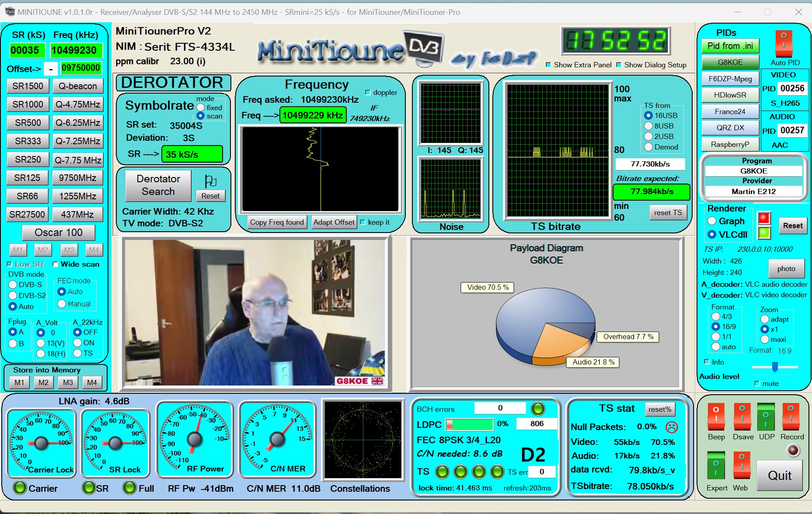Image resolution: width=812 pixels, height=514 pixels.
Task: Select 4/3 video format
Action: coord(716,316)
